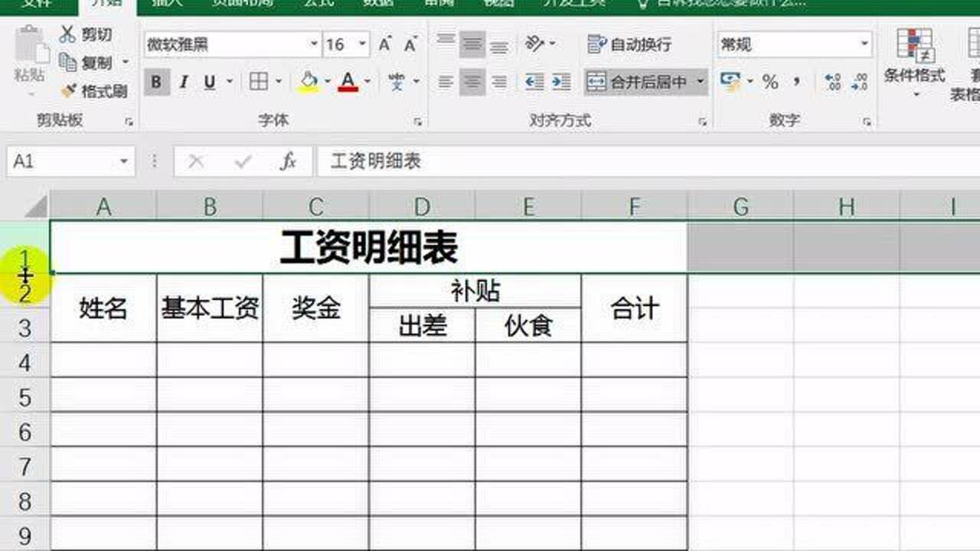Open the accounting format dropdown arrow
980x551 pixels.
pyautogui.click(x=750, y=81)
